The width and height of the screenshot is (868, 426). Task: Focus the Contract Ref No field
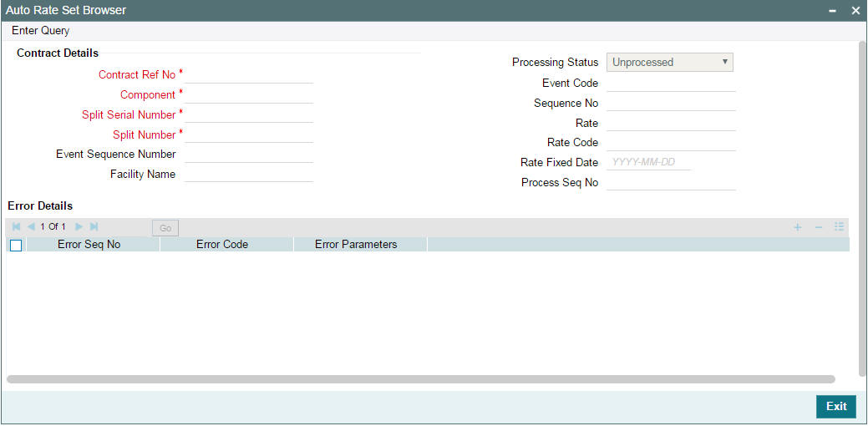[249, 74]
